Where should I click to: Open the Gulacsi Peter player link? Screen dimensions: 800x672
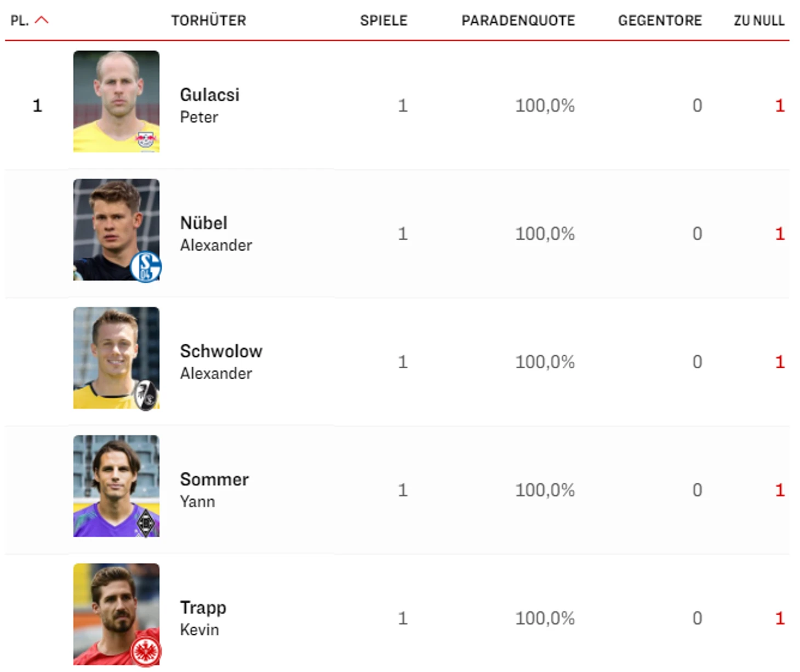click(x=210, y=105)
